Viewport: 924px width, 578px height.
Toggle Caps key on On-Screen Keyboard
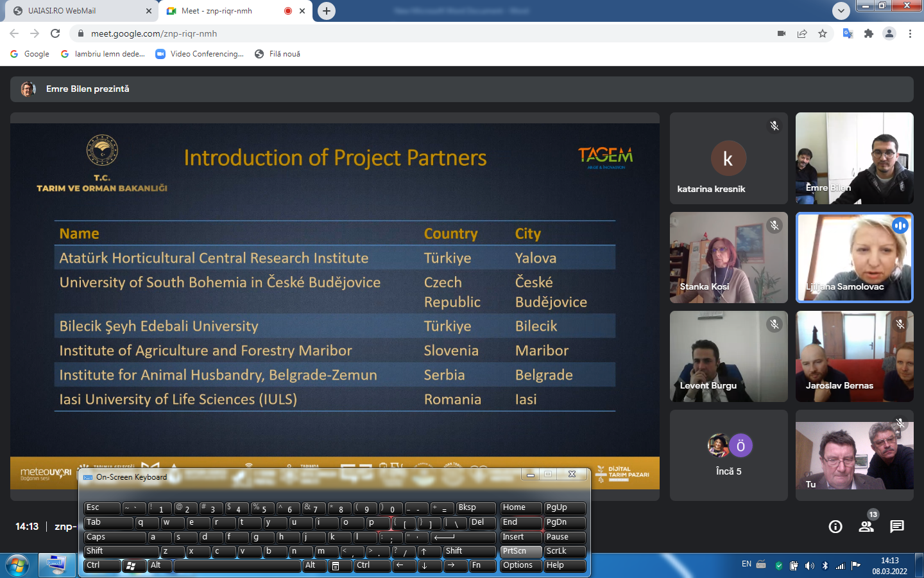tap(114, 537)
